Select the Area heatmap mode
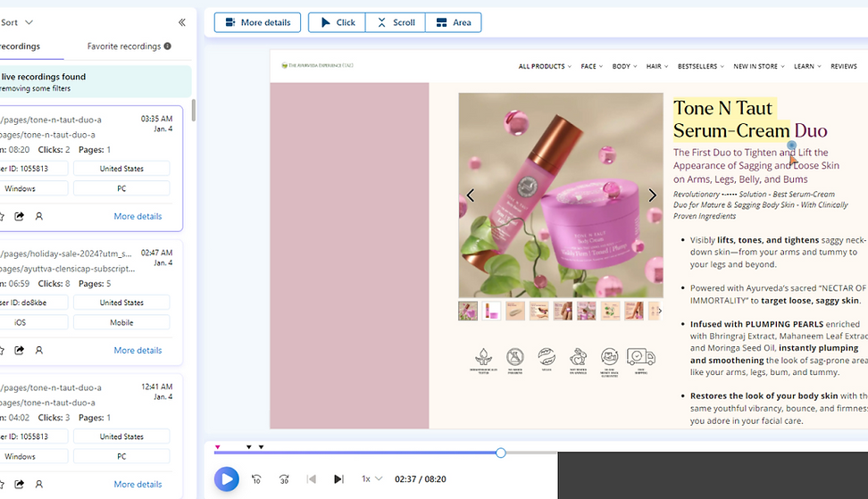868x499 pixels. (x=454, y=22)
